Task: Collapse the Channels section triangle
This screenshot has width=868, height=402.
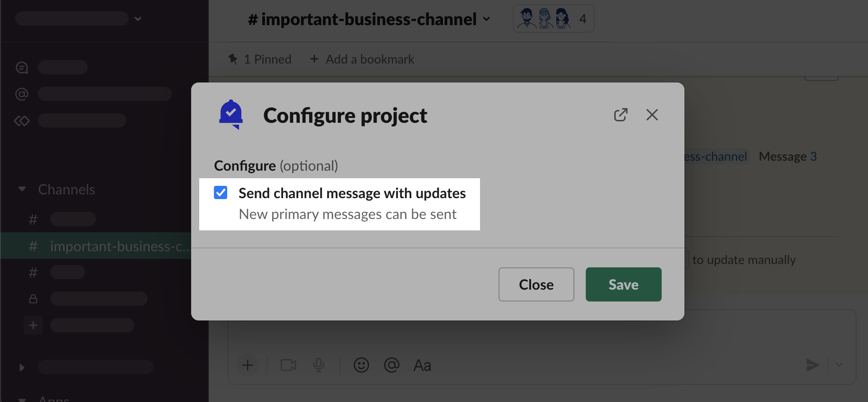Action: [x=22, y=189]
